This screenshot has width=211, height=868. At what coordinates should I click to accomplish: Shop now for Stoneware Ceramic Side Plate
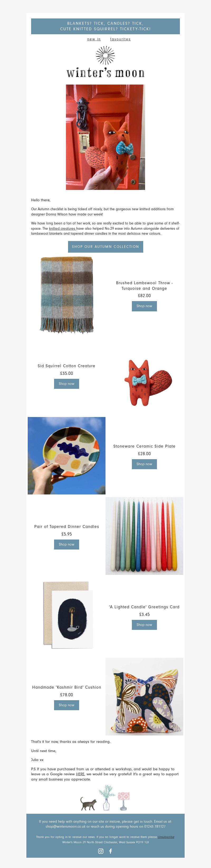[x=144, y=464]
